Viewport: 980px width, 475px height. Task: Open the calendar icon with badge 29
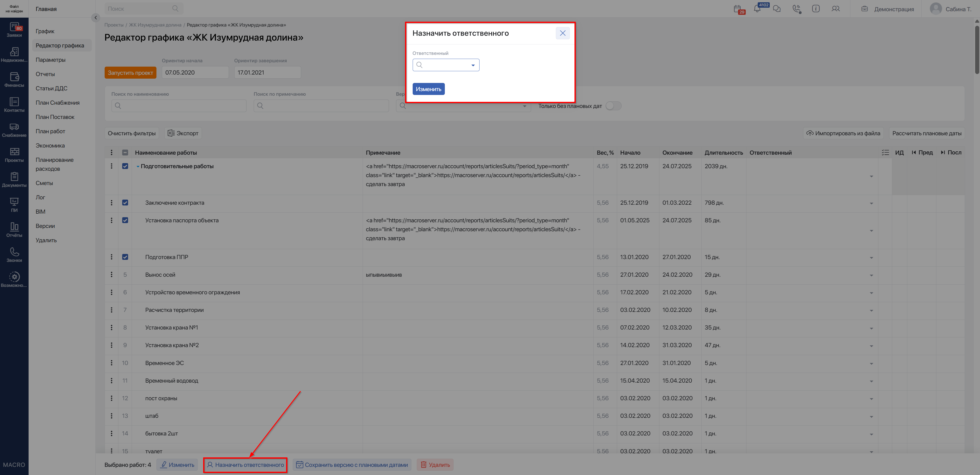click(738, 9)
